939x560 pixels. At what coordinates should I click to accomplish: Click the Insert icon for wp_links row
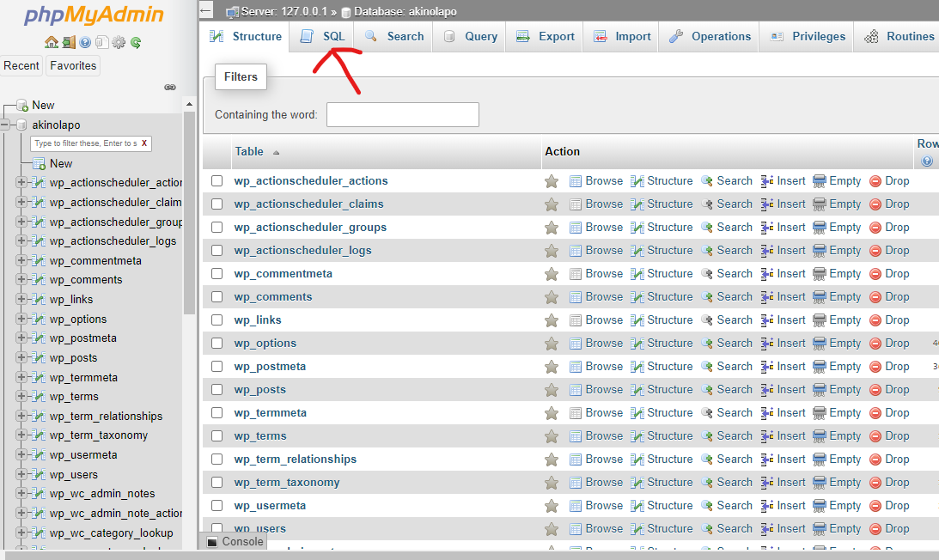pos(767,320)
